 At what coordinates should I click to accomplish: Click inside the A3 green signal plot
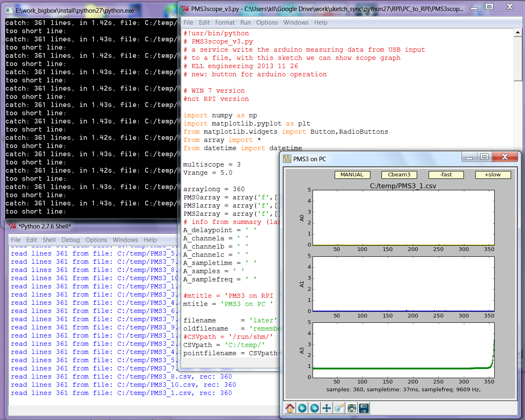click(x=403, y=350)
